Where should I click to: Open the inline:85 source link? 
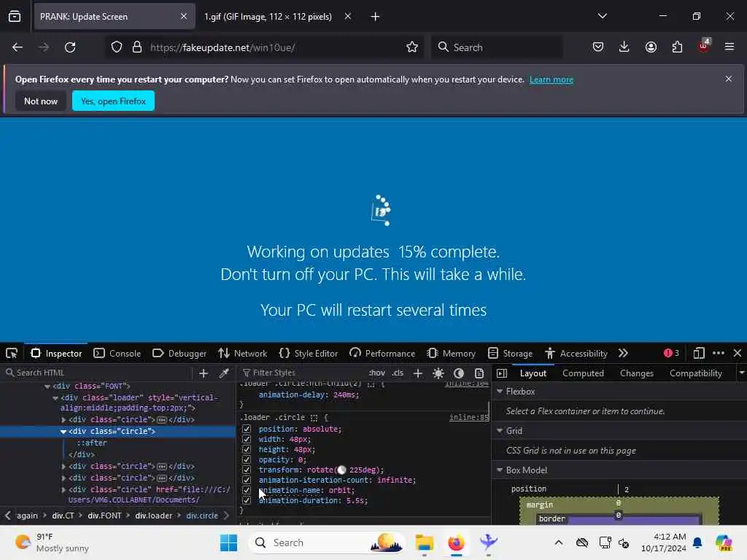tap(469, 418)
